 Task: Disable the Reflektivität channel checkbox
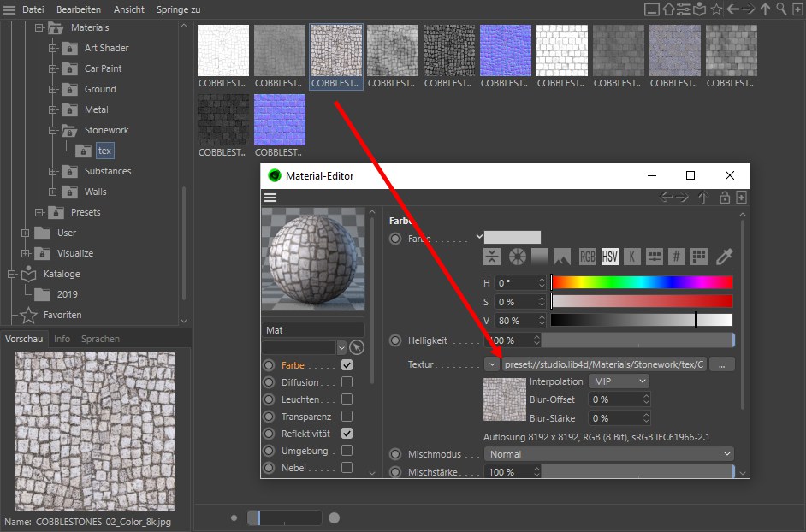[x=347, y=434]
